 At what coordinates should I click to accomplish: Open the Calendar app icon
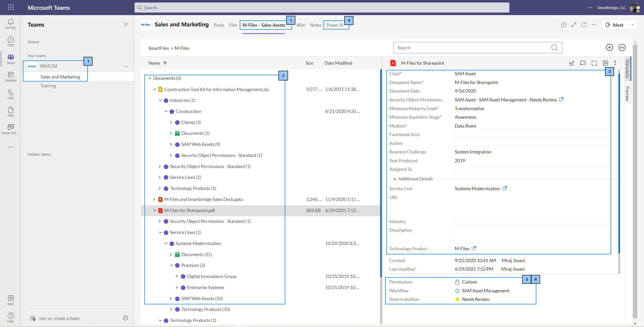[11, 77]
